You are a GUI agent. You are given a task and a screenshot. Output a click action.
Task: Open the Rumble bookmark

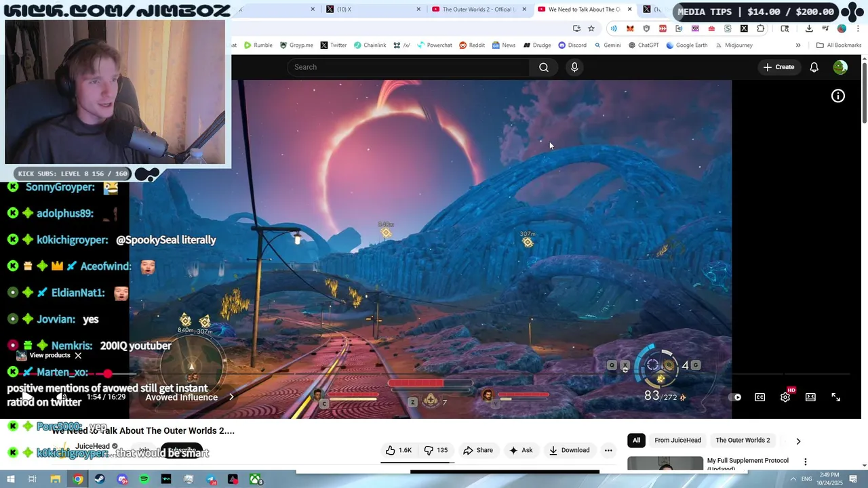pyautogui.click(x=258, y=45)
